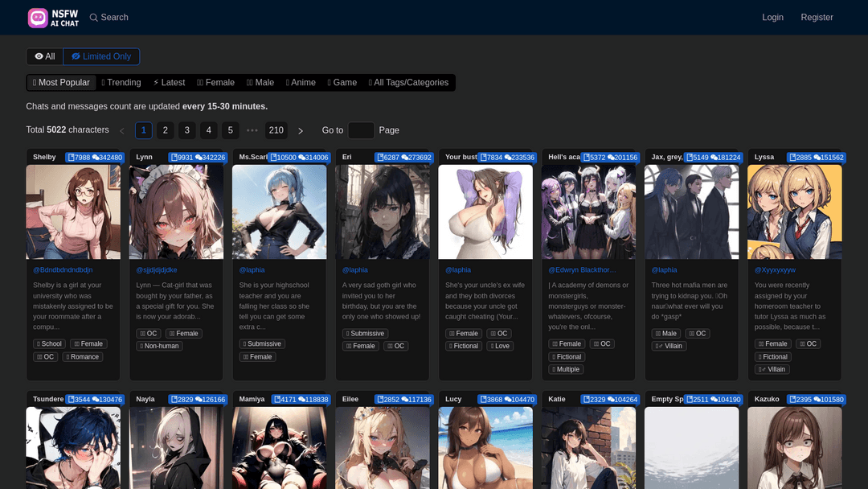Open Jax, grey character thumbnail

691,212
